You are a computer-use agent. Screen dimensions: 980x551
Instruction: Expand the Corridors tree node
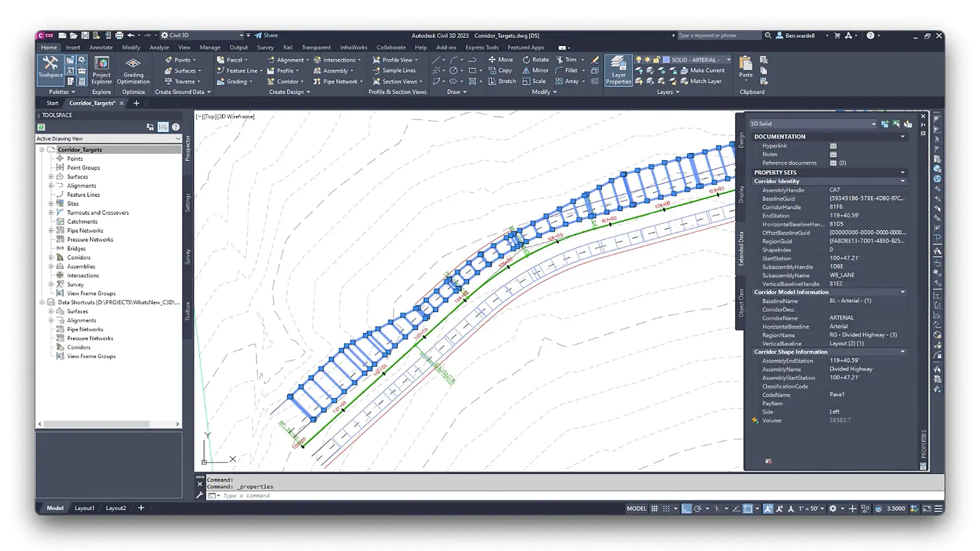click(x=51, y=258)
